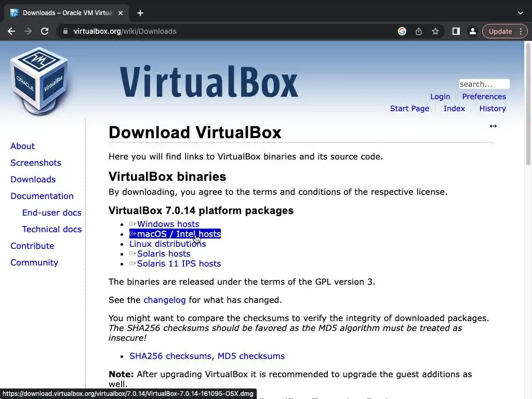This screenshot has height=399, width=532.
Task: Open the Linux distributions link
Action: (168, 244)
